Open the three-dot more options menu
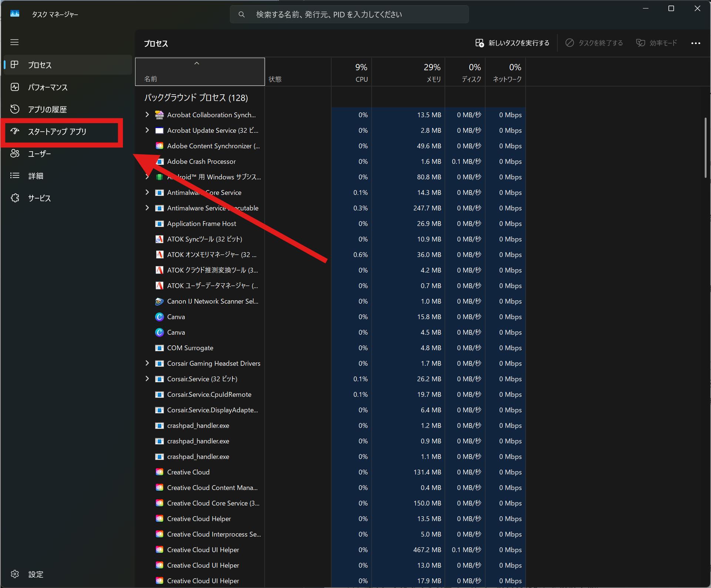 696,43
